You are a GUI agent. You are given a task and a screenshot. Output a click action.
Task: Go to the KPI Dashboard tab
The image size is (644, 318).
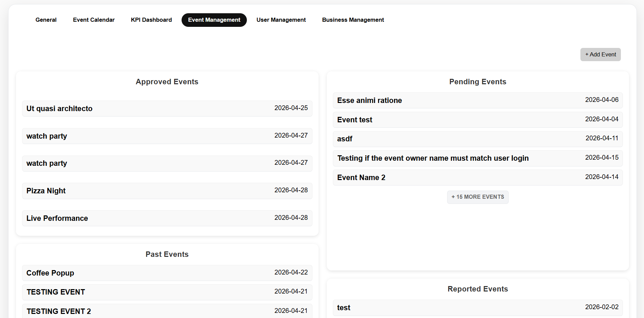coord(151,20)
